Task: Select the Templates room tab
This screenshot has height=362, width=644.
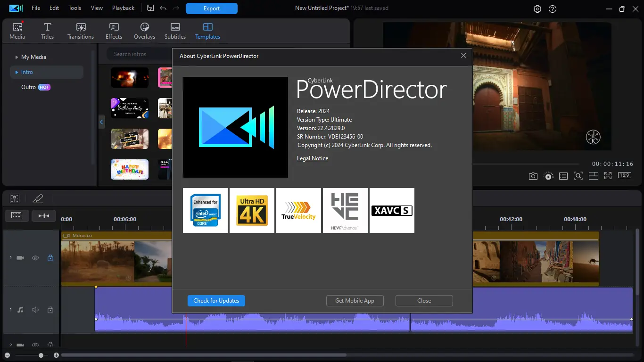Action: coord(207,31)
